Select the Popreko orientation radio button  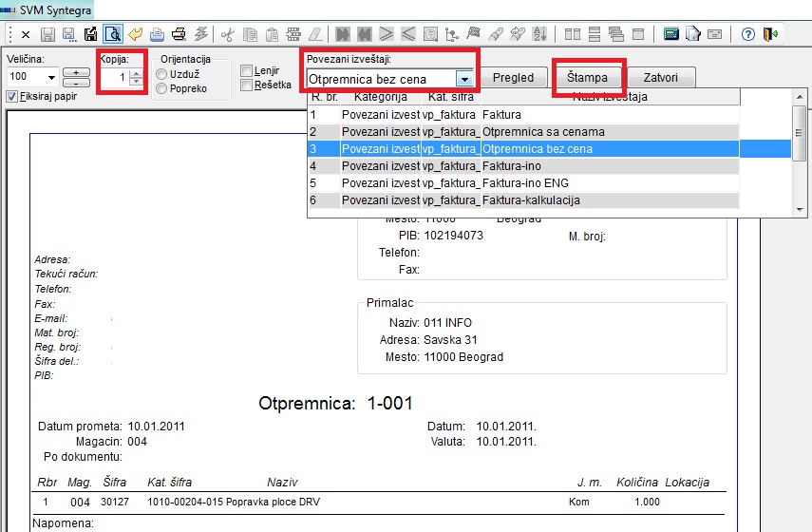[x=162, y=88]
